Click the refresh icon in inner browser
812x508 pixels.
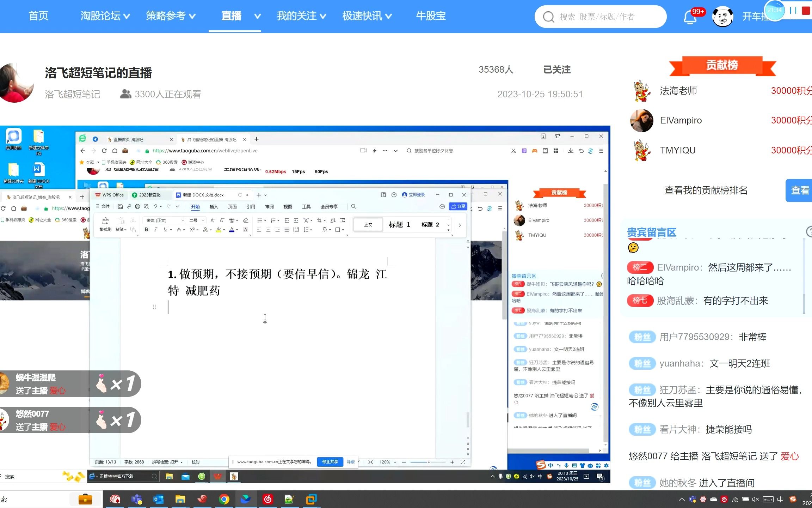click(104, 151)
